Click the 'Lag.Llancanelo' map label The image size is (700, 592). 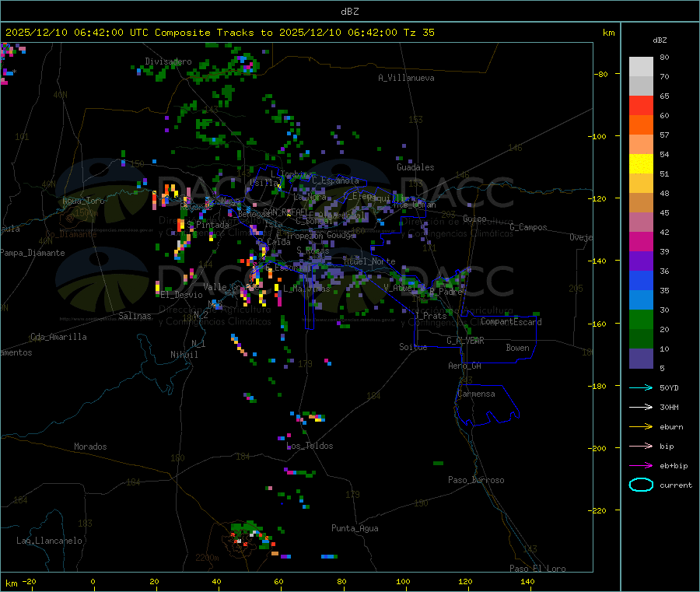pos(49,541)
